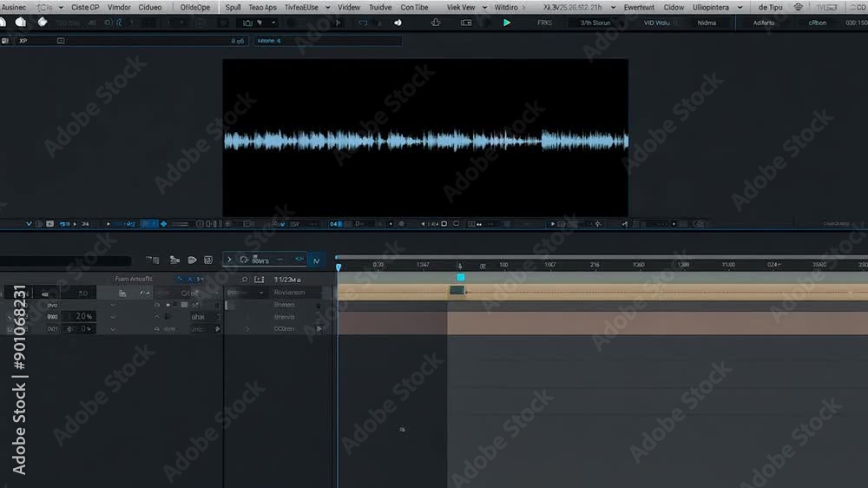Click the horizontal scrollbar above timeline ruler
Viewport: 868px width, 488px height.
(602, 257)
